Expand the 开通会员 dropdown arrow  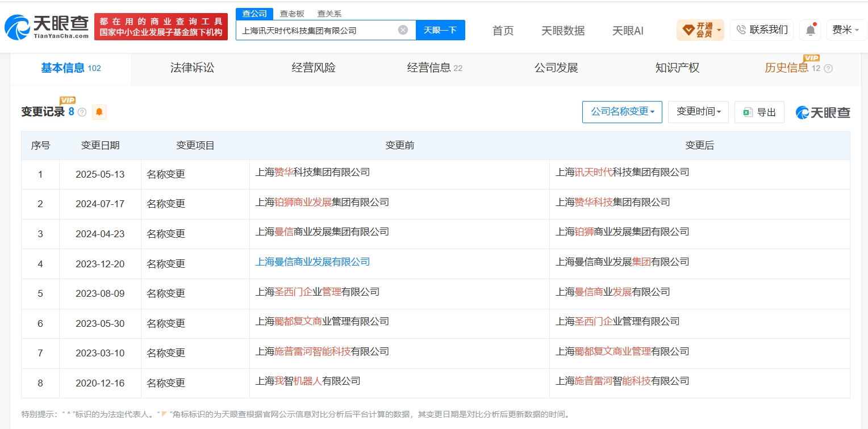[720, 30]
